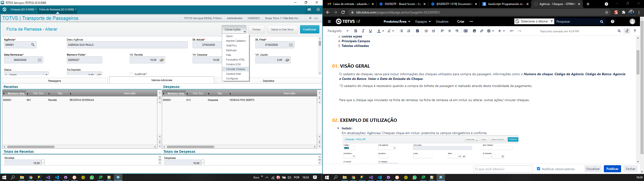The height and width of the screenshot is (181, 644).
Task: Open the Outras Ações dropdown
Action: pos(234,29)
